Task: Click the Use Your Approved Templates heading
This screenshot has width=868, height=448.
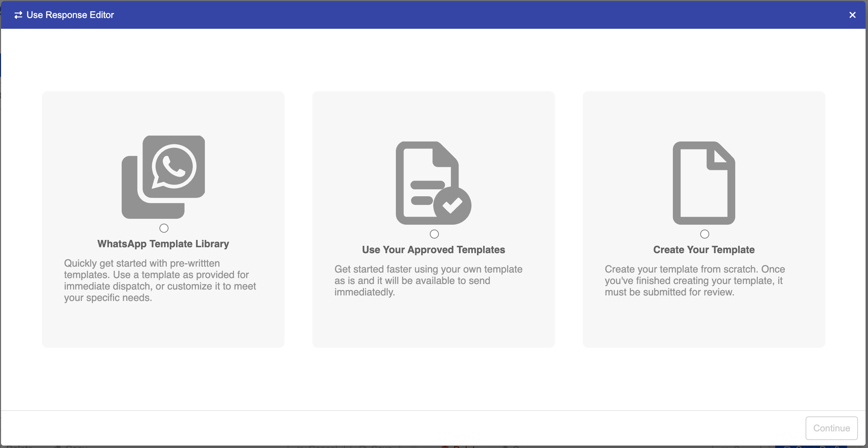Action: [433, 250]
